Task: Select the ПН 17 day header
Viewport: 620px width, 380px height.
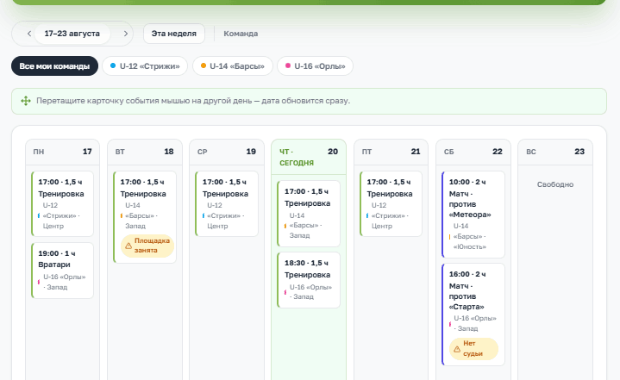Action: [62, 152]
